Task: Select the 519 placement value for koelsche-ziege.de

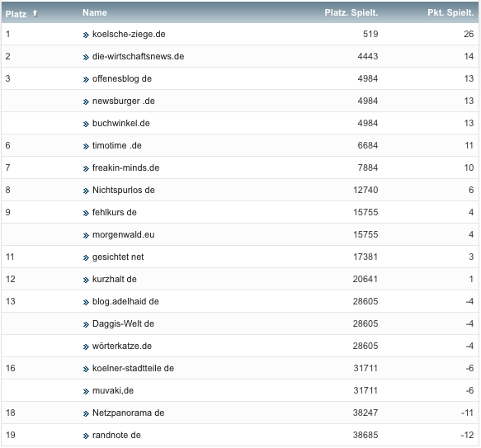Action: point(370,34)
